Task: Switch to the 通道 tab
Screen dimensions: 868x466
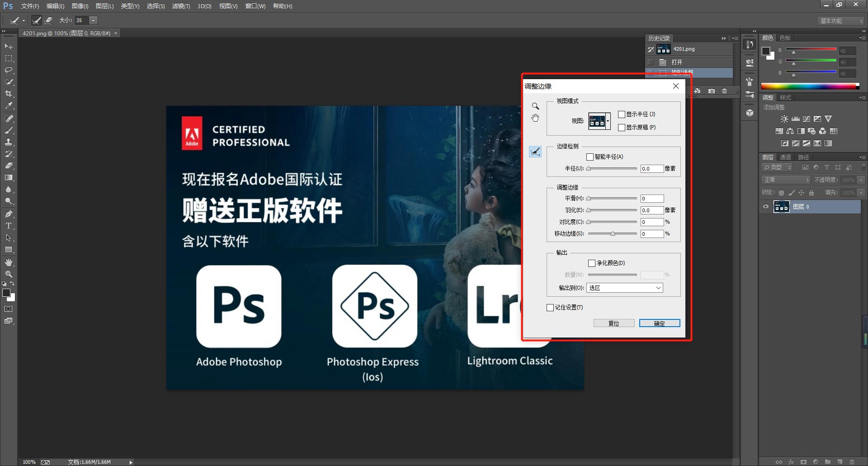Action: click(785, 157)
